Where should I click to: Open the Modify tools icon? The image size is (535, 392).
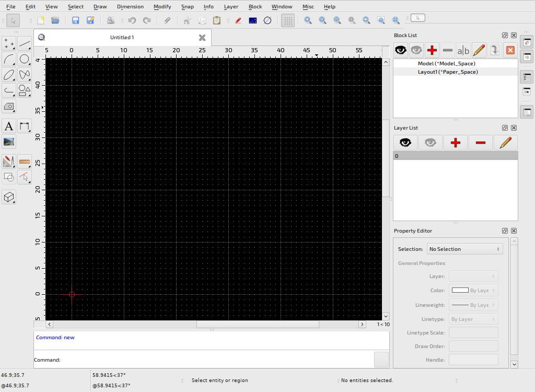pyautogui.click(x=9, y=161)
